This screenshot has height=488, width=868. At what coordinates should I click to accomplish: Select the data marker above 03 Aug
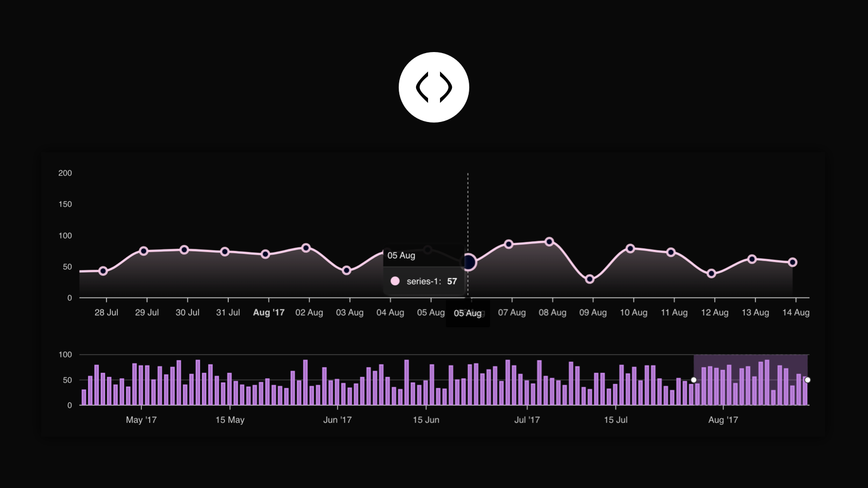pyautogui.click(x=347, y=269)
